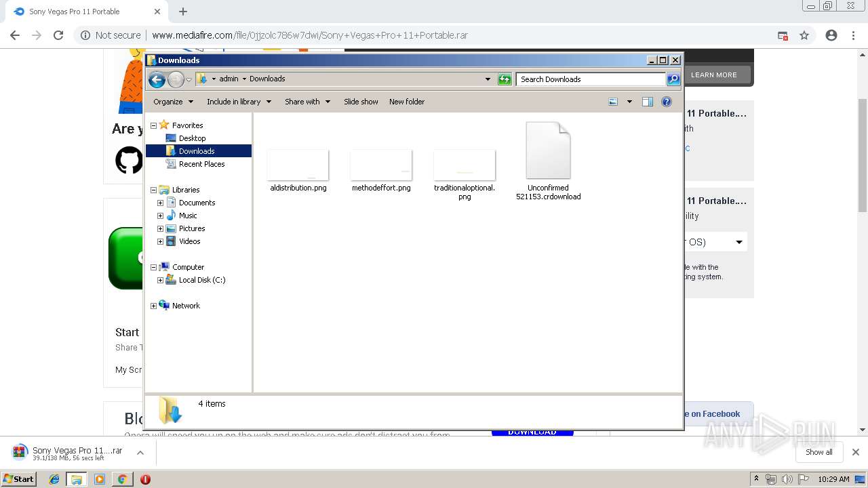
Task: Click the volume tray icon
Action: point(787,479)
